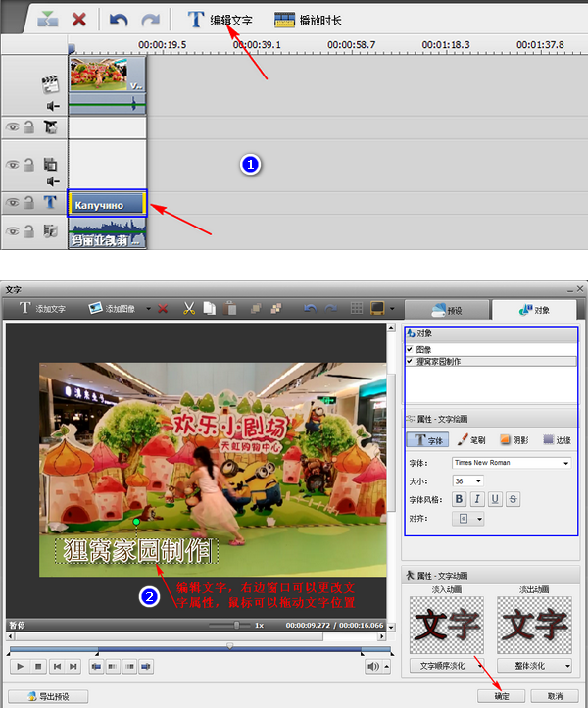
Task: Hide the text track with its eye icon
Action: (13, 203)
